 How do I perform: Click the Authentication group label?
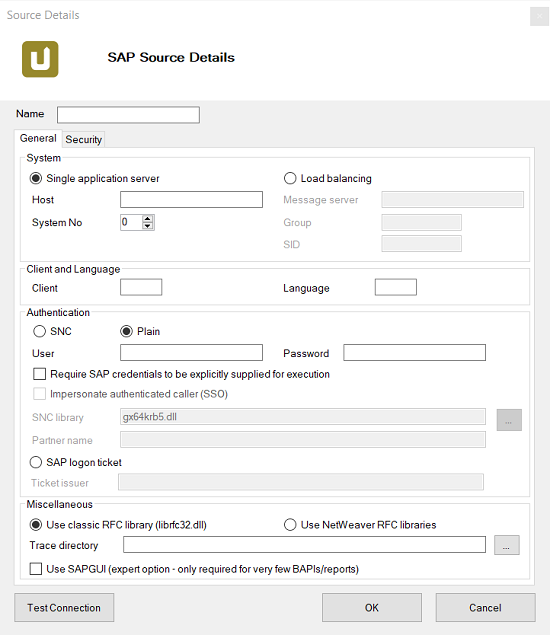coord(58,313)
